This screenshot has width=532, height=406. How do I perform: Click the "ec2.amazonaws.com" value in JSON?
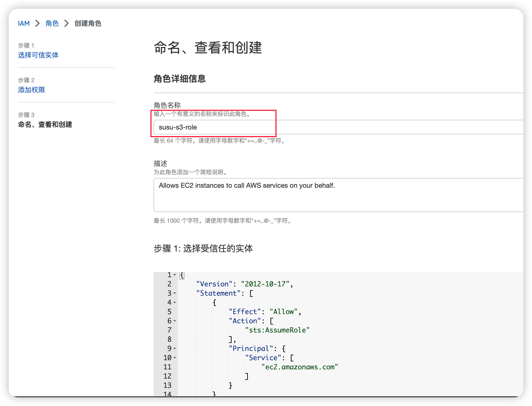[x=300, y=367]
